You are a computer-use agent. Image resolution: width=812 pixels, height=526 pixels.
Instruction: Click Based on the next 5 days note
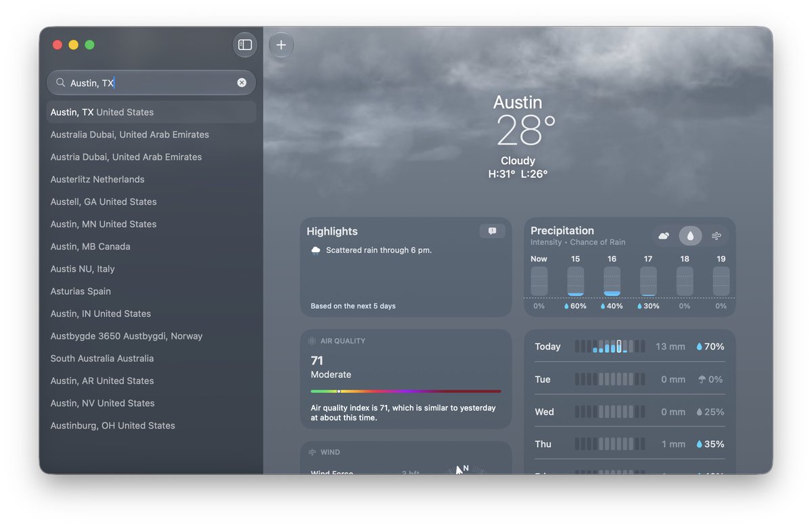click(353, 306)
